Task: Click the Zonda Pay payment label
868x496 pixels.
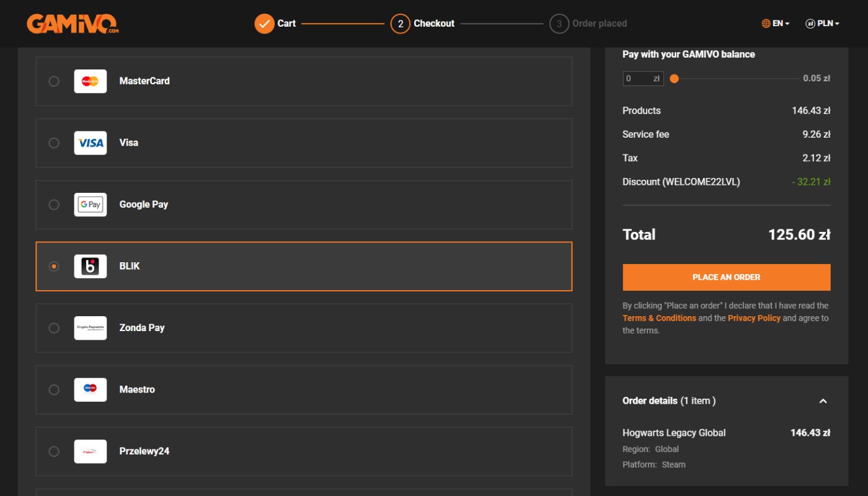Action: point(142,328)
